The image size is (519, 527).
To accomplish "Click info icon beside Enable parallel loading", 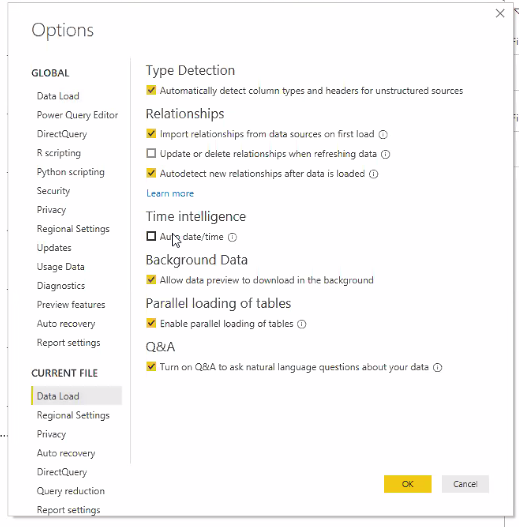I will click(x=302, y=324).
